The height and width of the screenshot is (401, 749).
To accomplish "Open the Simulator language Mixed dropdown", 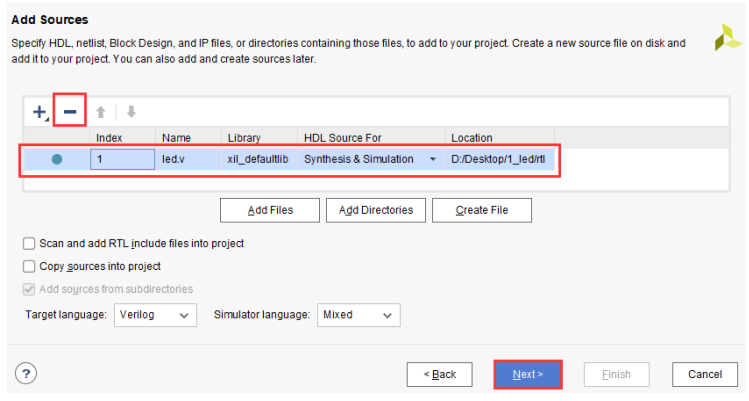I will click(358, 315).
